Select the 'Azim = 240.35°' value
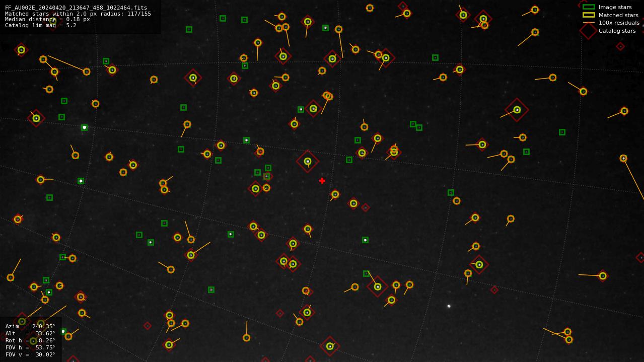Viewport: 644px width, 362px height. click(x=30, y=326)
